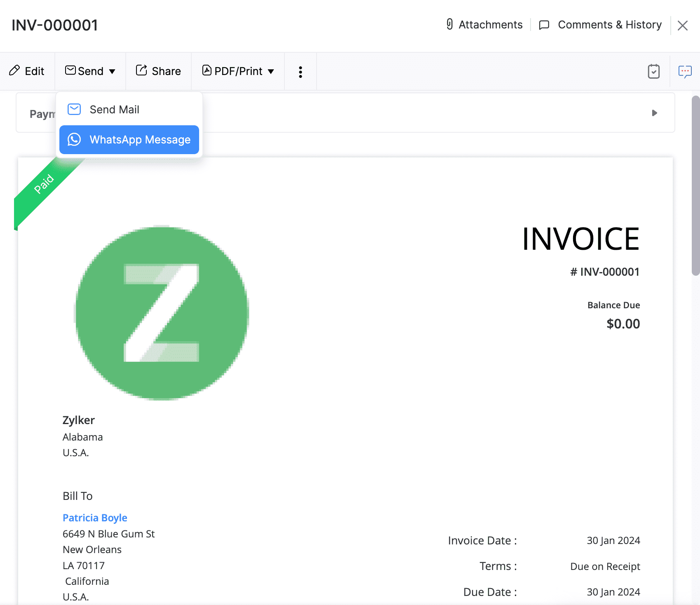Click the vertical scrollbar thumb
This screenshot has width=700, height=605.
tap(695, 185)
